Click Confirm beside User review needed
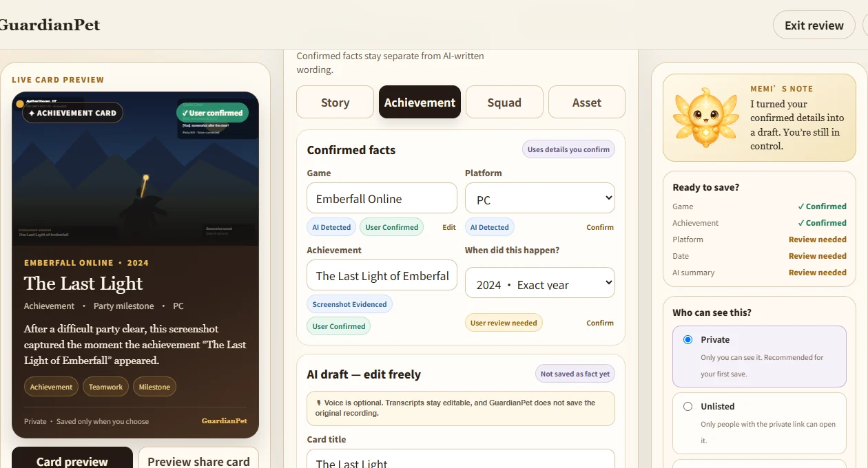 (x=600, y=323)
